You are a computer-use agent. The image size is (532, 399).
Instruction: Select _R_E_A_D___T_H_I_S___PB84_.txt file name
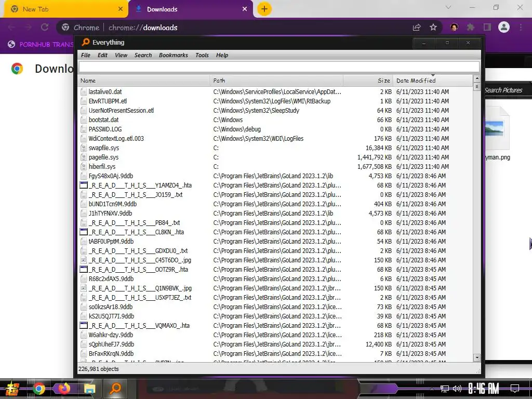(x=135, y=222)
